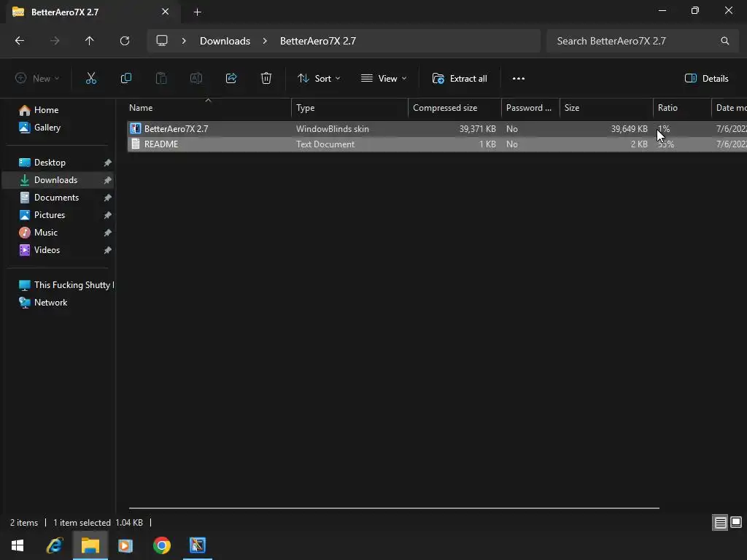
Task: Click the This PC monitor icon in address bar
Action: pyautogui.click(x=162, y=41)
